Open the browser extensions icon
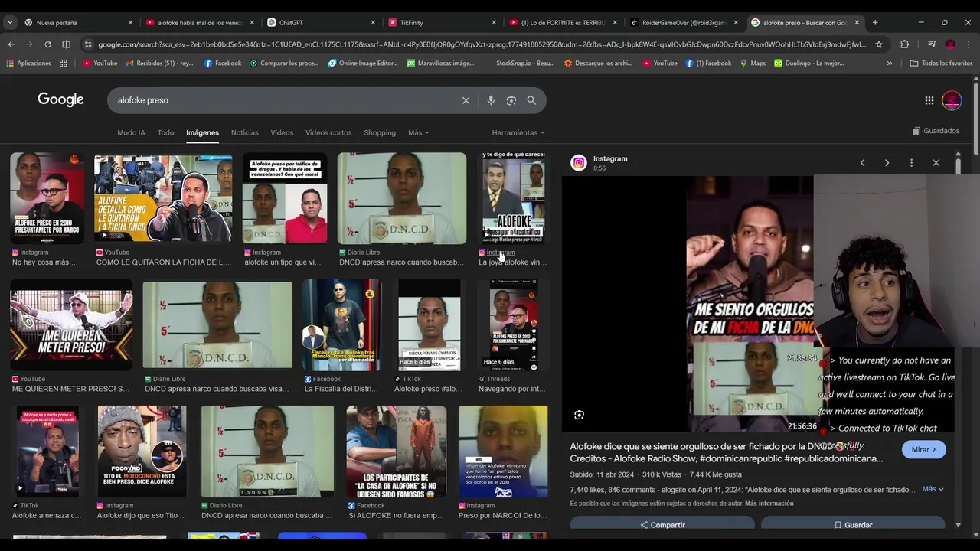 pos(904,44)
